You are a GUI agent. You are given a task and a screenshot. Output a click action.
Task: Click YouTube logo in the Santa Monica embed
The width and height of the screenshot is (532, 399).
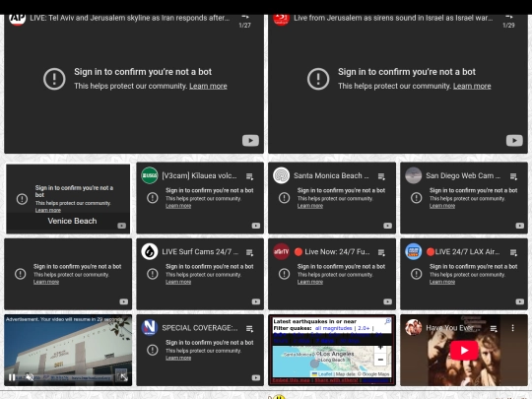tap(388, 226)
